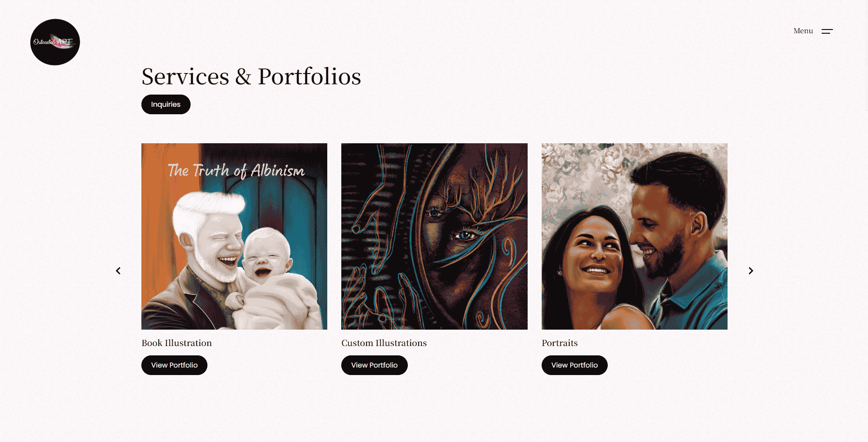
Task: Open the hamburger menu icon
Action: pos(827,31)
